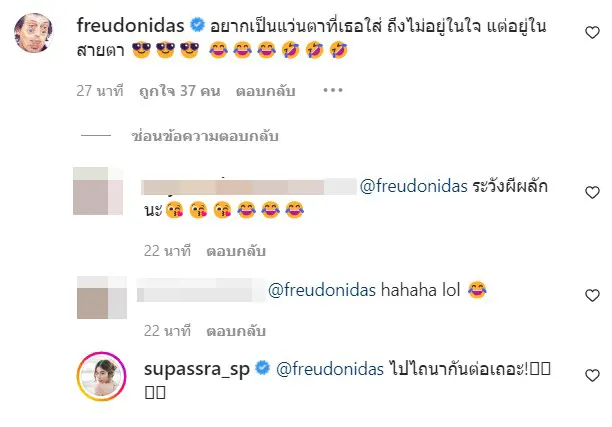Open @freudonidas mention in supassra_sp reply
Image resolution: width=612 pixels, height=427 pixels.
[x=330, y=369]
